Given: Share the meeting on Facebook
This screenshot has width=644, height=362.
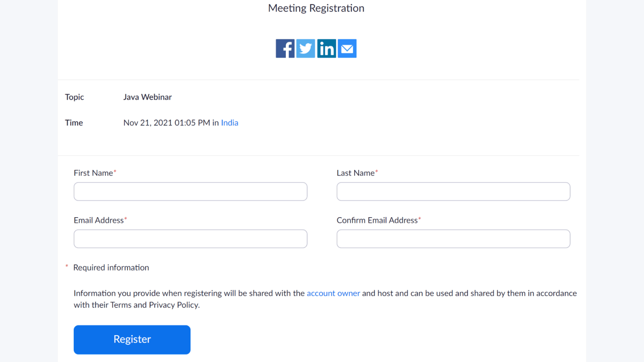Looking at the screenshot, I should click(x=285, y=48).
